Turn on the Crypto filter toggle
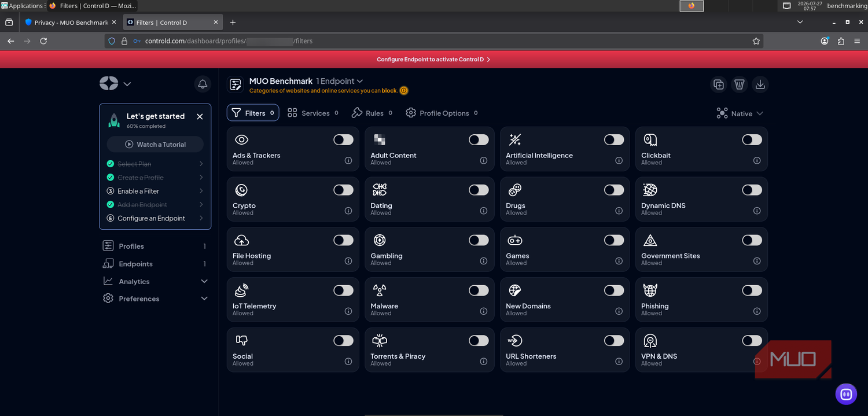 point(343,190)
